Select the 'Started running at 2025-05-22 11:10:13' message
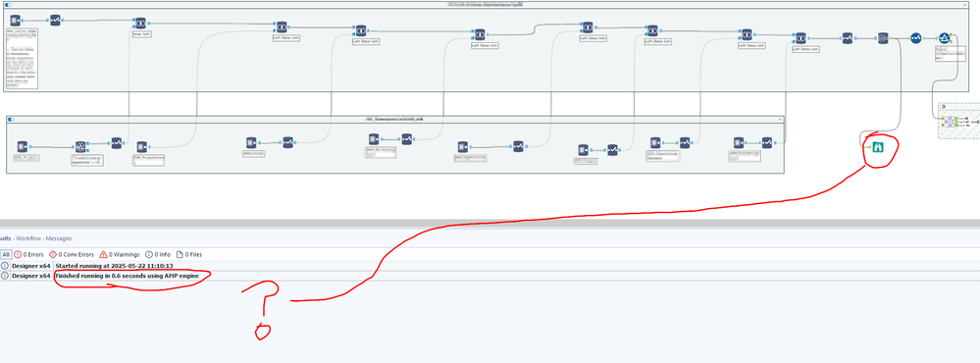The image size is (980, 363). 115,266
